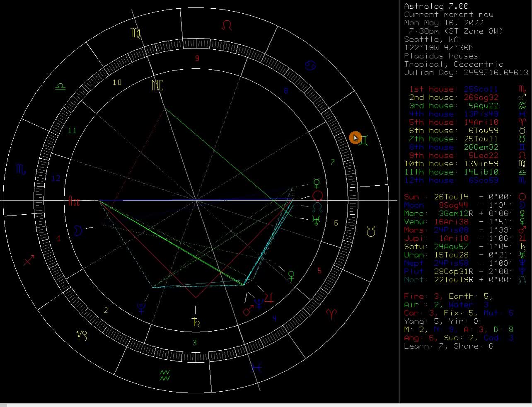Click the 'Yang: 5, Yin: 8' line
The image size is (532, 407).
click(441, 321)
